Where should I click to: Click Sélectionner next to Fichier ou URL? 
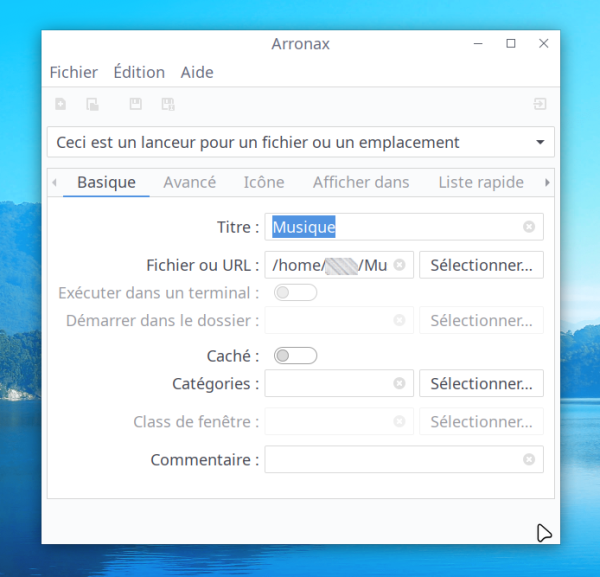click(x=481, y=265)
